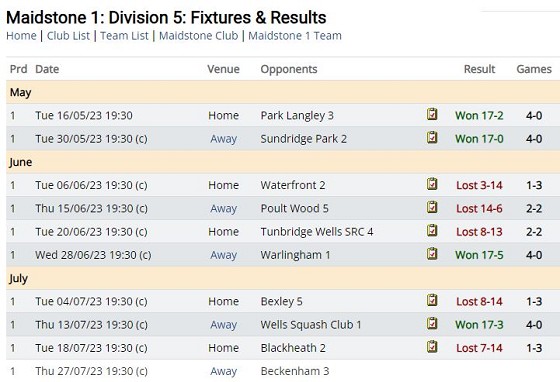Open scorecard icon for Park Langley 3 match
Image resolution: width=560 pixels, height=382 pixels.
pyautogui.click(x=432, y=114)
